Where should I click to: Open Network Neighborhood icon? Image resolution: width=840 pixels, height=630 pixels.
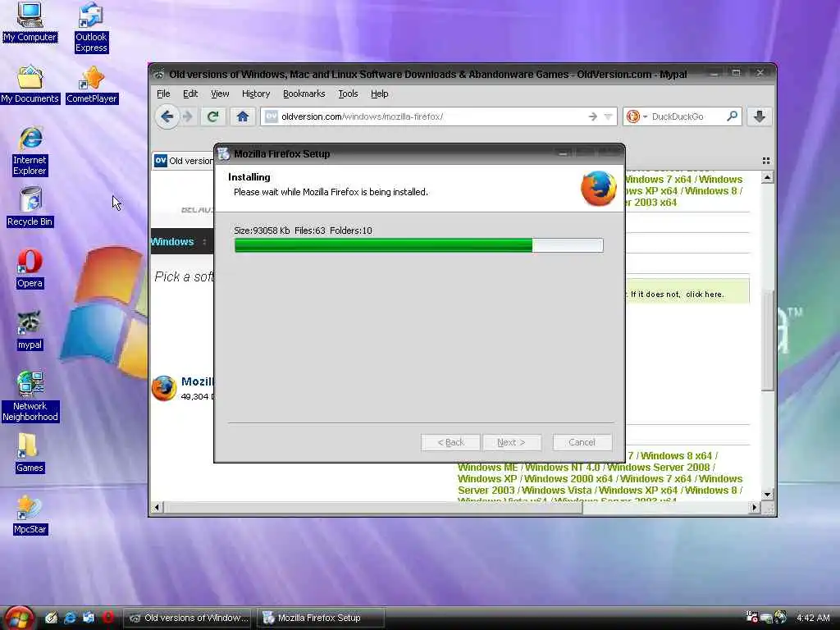pyautogui.click(x=30, y=396)
